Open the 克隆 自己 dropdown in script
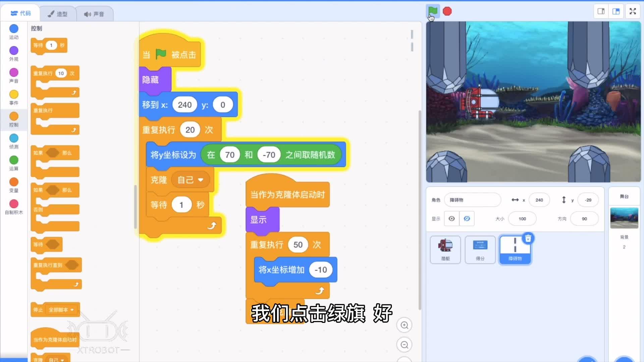This screenshot has height=362, width=644. click(190, 180)
